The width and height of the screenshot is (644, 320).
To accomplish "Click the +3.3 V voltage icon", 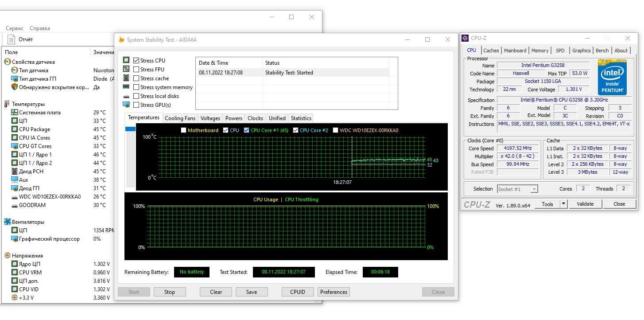I will 15,298.
